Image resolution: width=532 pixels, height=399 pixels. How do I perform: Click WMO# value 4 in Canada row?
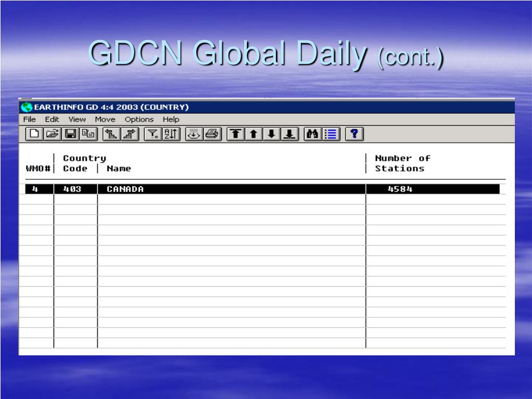[x=39, y=189]
